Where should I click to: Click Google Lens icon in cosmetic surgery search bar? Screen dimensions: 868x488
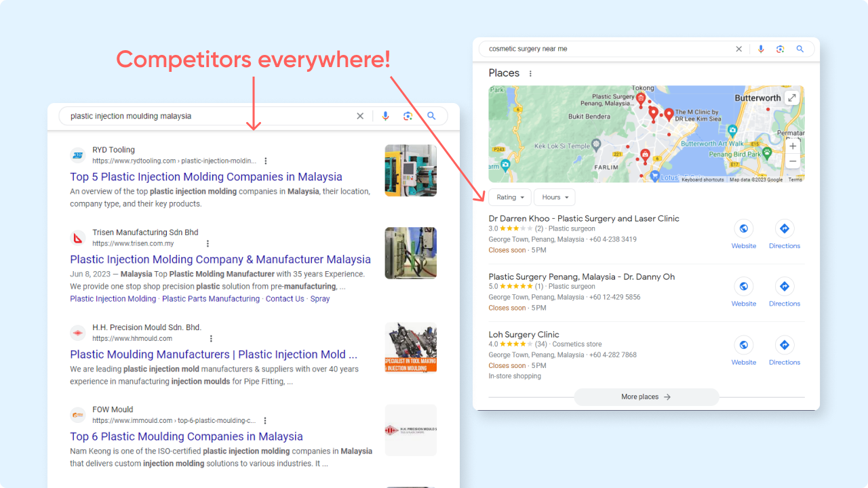pos(780,49)
